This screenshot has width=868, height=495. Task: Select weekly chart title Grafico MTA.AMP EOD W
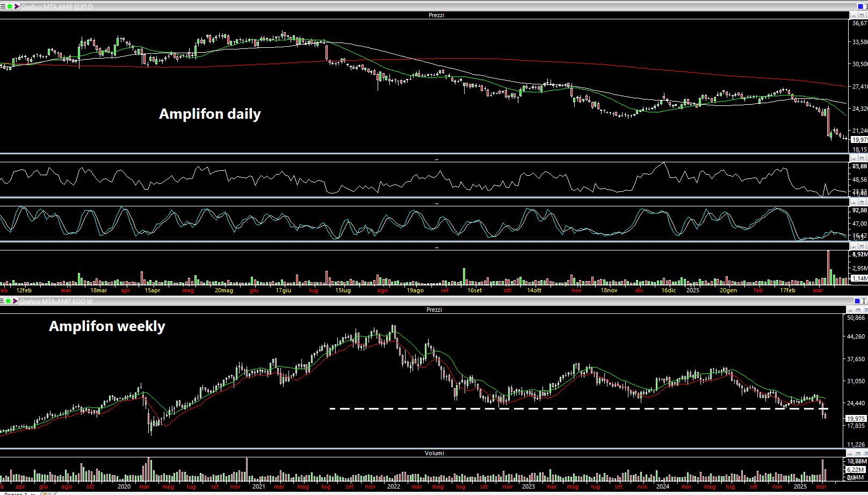pos(56,301)
